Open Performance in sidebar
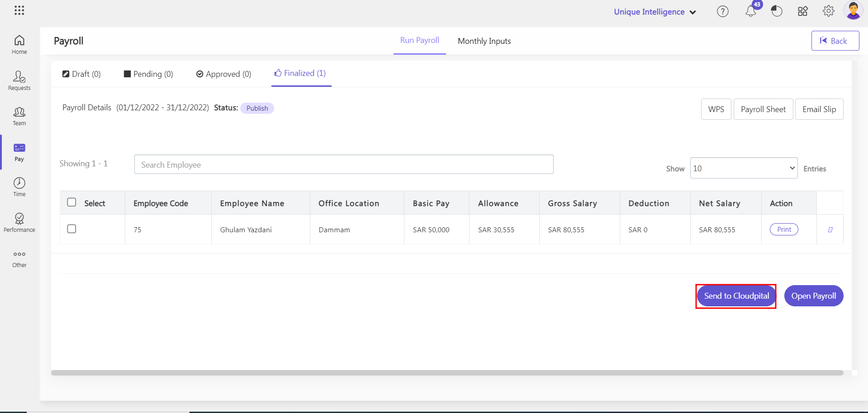Viewport: 868px width, 413px height. point(19,223)
